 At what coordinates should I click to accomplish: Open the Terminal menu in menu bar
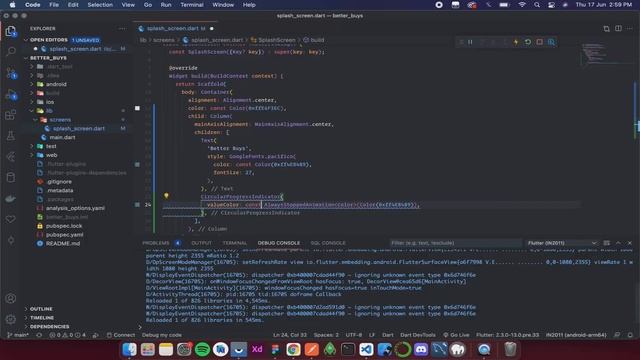pos(192,5)
